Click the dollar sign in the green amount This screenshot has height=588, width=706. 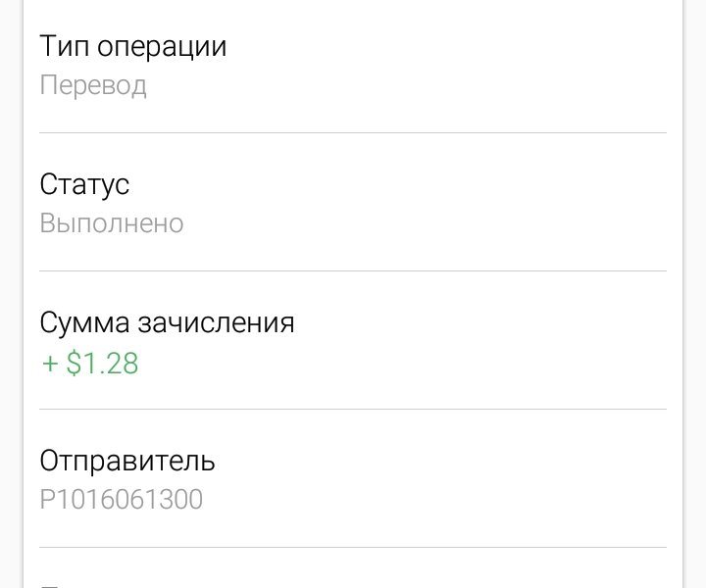(74, 363)
